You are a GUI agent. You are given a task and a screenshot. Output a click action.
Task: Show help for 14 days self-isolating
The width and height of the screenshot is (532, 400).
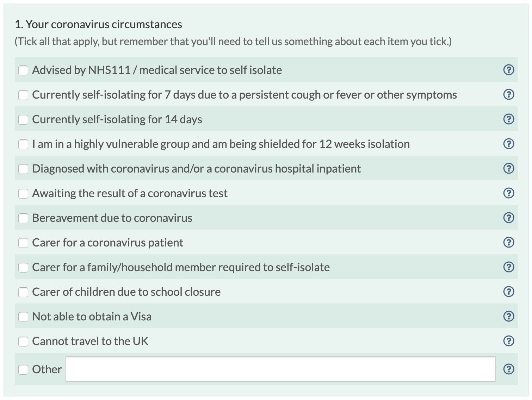508,119
